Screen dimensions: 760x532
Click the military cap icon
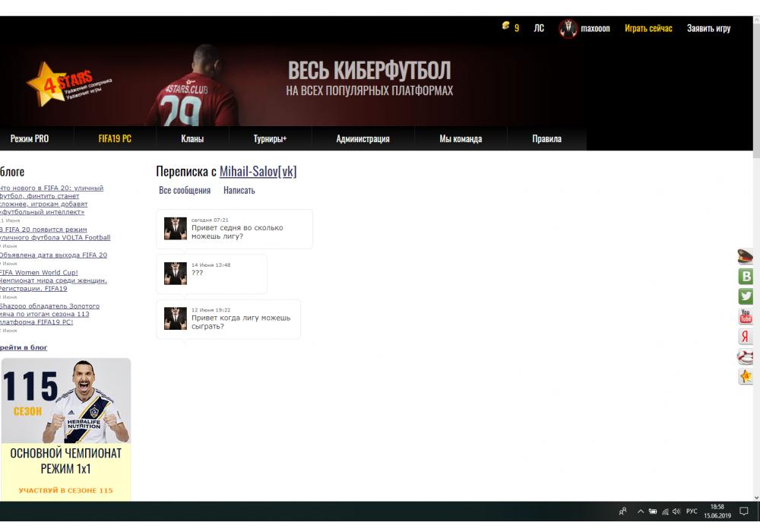point(746,257)
